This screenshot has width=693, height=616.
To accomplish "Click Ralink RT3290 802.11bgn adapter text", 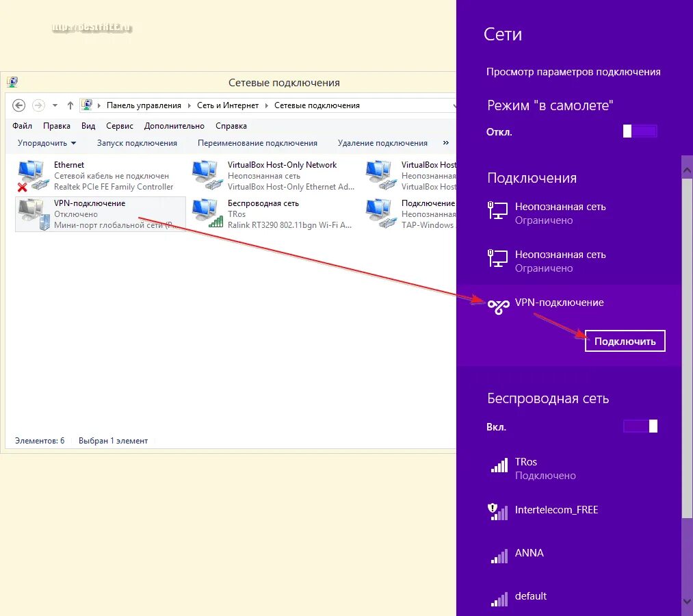I will pyautogui.click(x=289, y=224).
